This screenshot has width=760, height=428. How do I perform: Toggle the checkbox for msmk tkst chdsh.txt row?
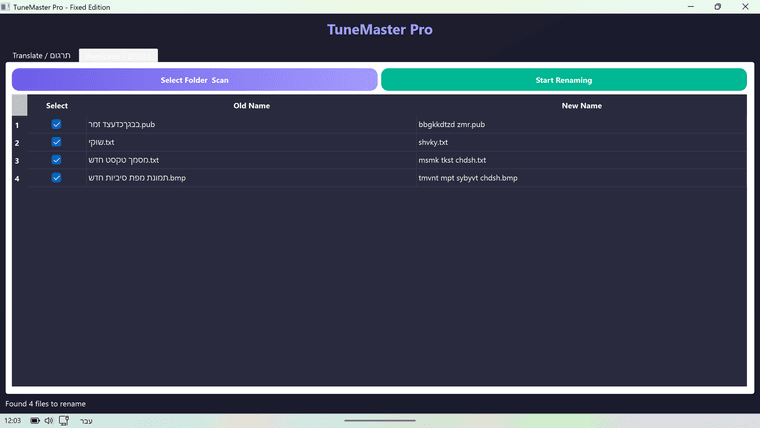pos(56,160)
